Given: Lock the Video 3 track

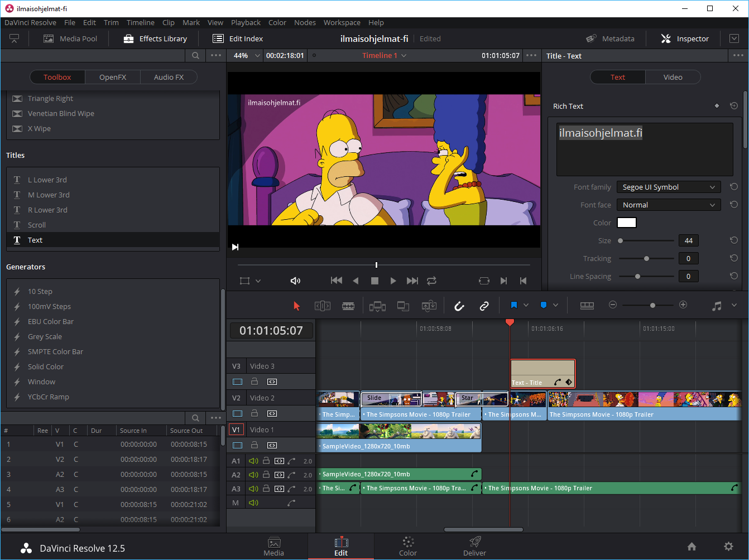Looking at the screenshot, I should click(x=255, y=382).
